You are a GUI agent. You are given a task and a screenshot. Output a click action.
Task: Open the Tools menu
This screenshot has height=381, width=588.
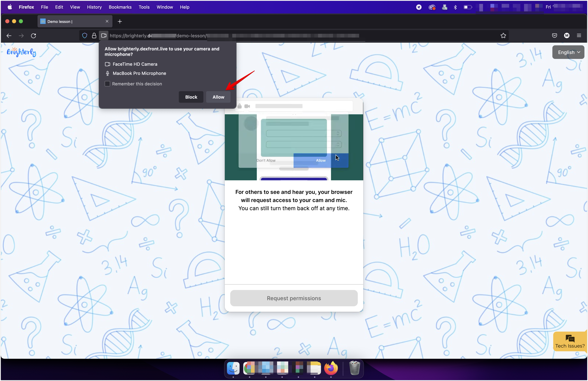[x=144, y=7]
